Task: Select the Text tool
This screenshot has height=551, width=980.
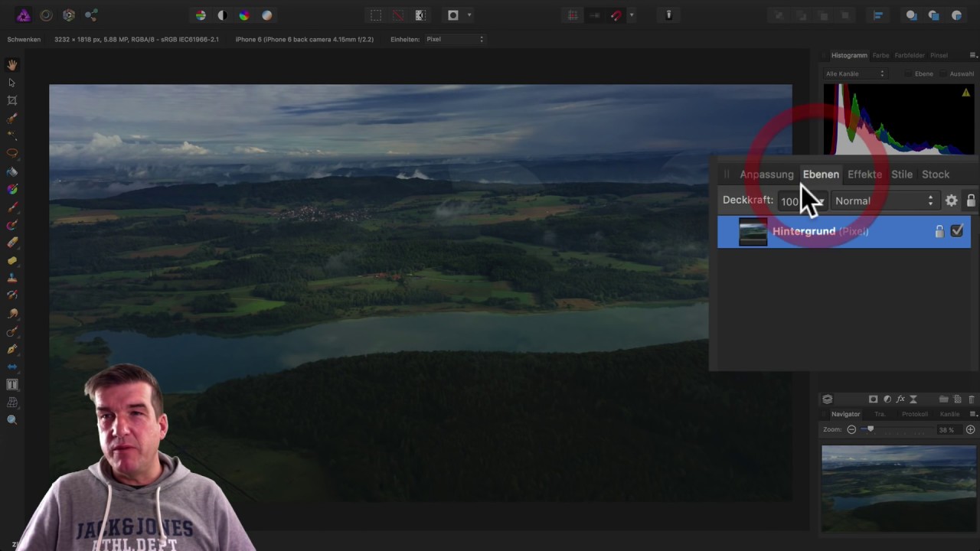Action: pos(12,384)
